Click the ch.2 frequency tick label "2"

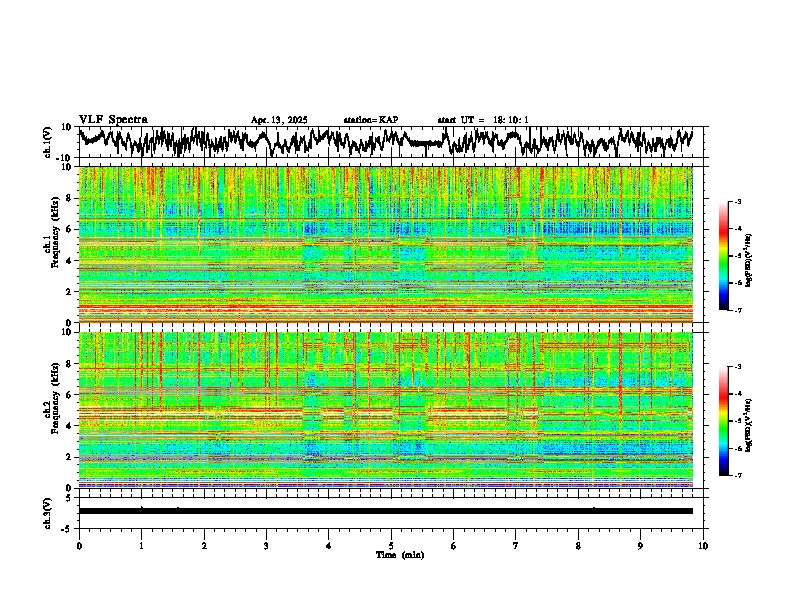tap(69, 457)
